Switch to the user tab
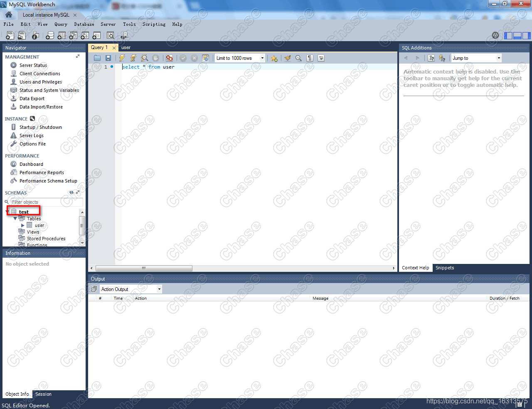Image resolution: width=532 pixels, height=409 pixels. point(126,47)
